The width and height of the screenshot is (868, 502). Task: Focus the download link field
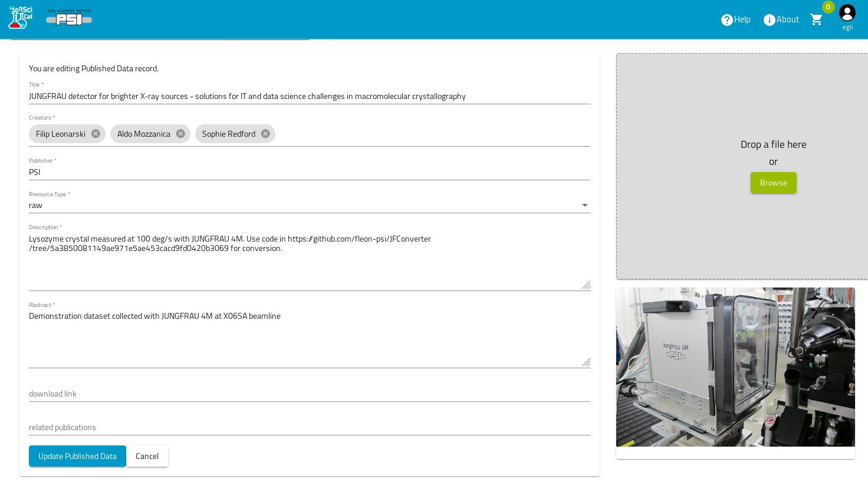pos(309,394)
